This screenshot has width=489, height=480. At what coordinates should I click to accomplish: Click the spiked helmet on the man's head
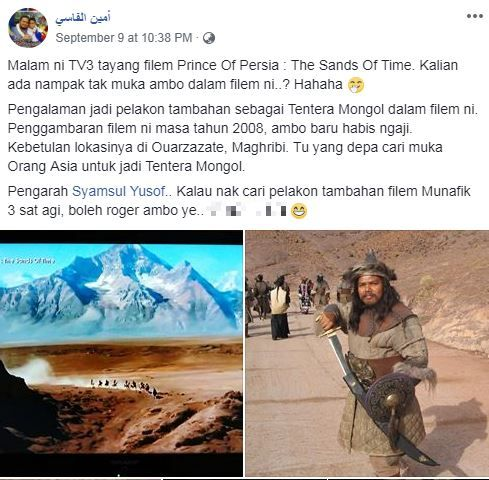click(370, 267)
